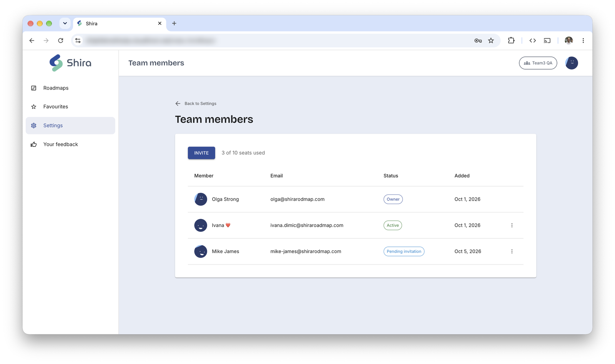This screenshot has width=615, height=364.
Task: Open browser extensions puzzle icon
Action: click(511, 41)
